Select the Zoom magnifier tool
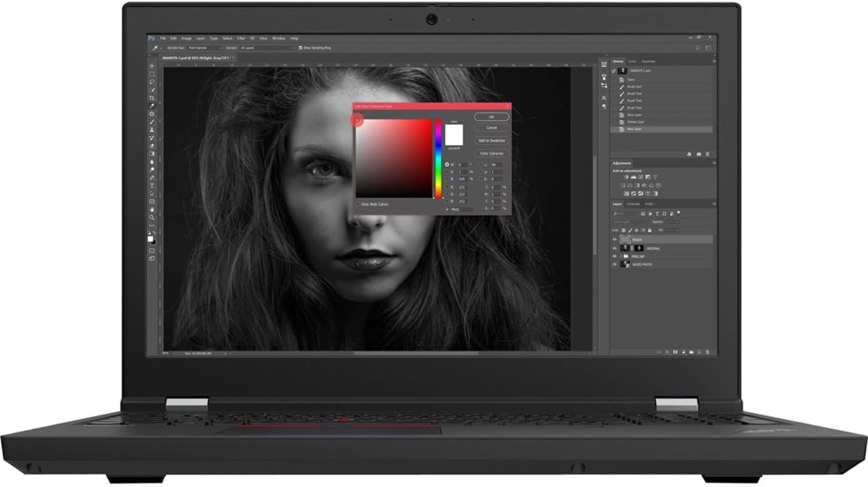 pos(152,218)
